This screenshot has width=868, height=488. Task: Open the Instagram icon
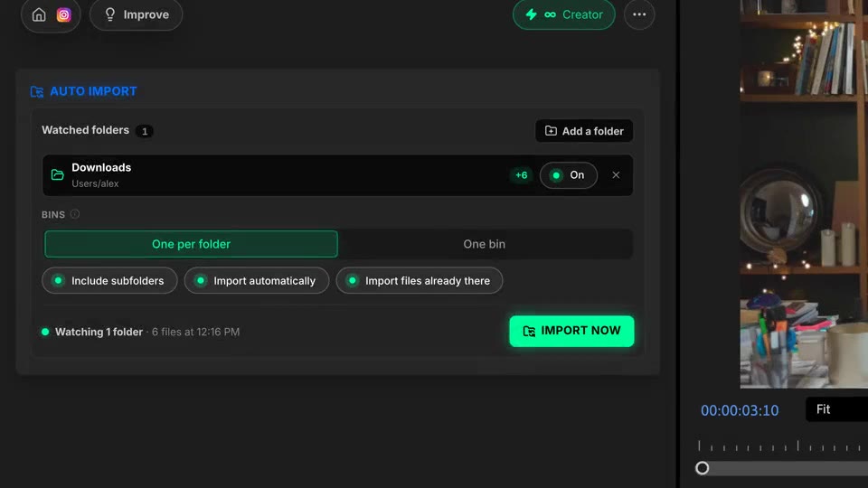63,14
